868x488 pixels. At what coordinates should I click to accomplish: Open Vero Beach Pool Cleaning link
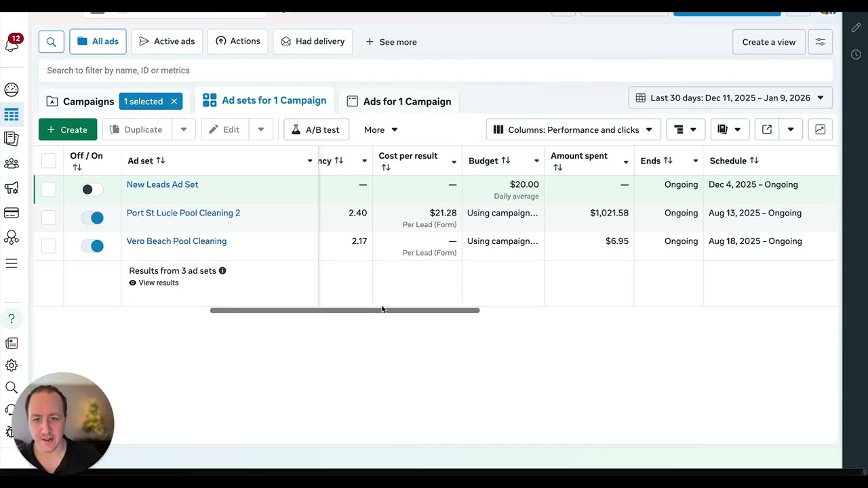tap(176, 241)
